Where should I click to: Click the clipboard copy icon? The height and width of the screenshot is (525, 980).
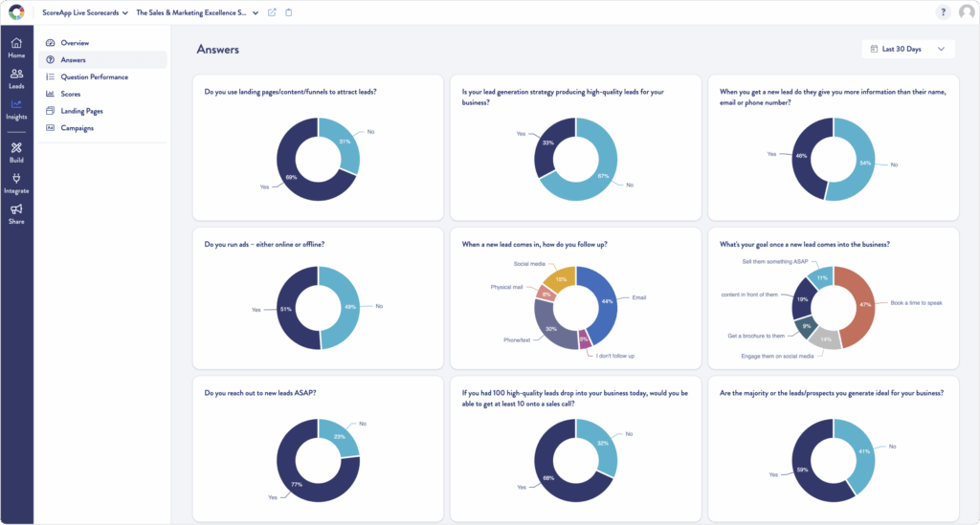(289, 12)
